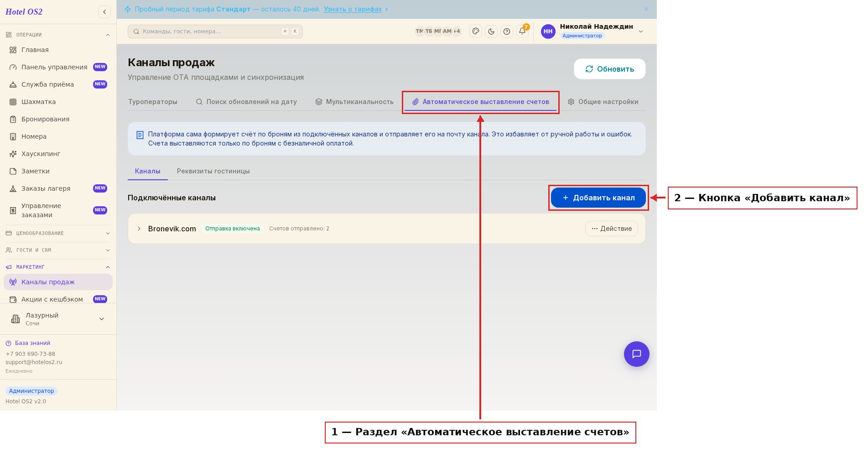Click the Заметки note icon
Viewport: 868px width, 454px height.
[x=13, y=171]
